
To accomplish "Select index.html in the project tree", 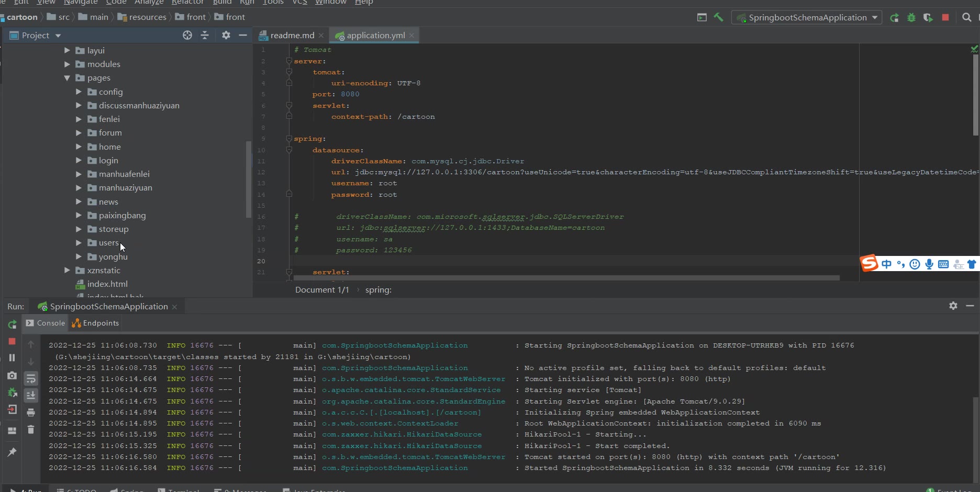I will 107,284.
